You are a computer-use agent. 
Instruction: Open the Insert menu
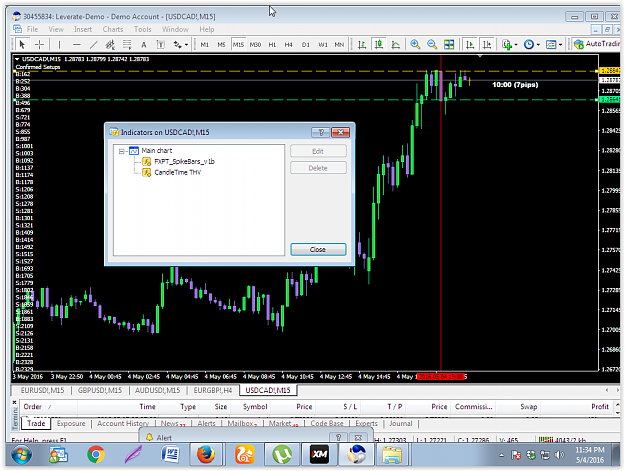83,29
